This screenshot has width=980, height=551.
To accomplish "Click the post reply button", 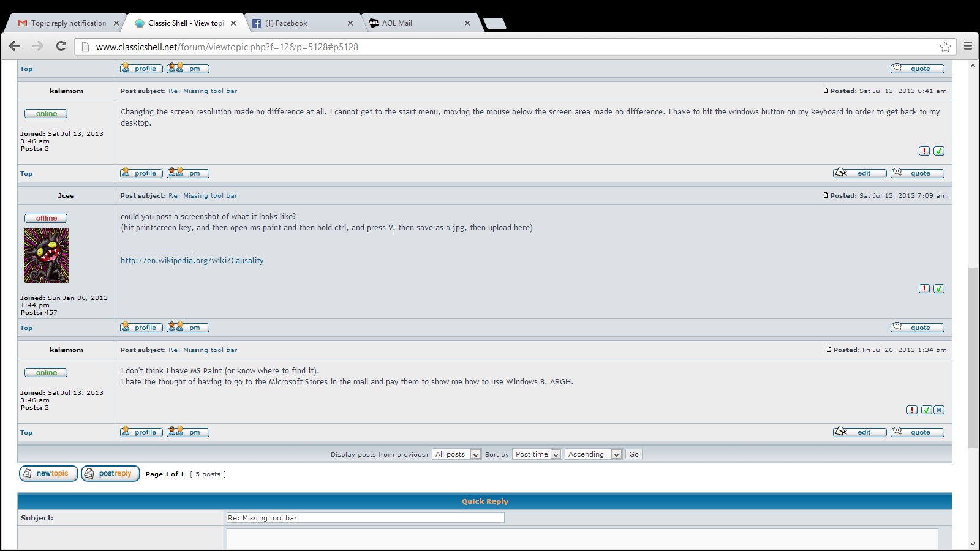I will pos(110,473).
